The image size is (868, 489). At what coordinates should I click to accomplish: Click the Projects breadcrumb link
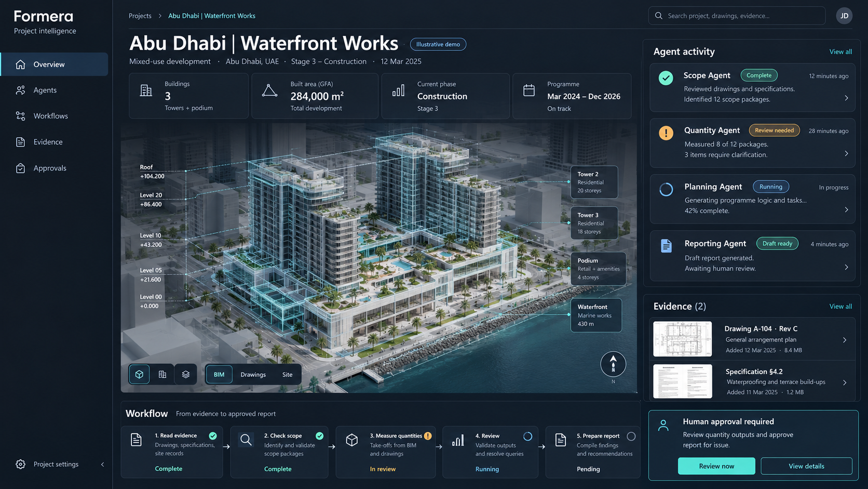(x=140, y=16)
